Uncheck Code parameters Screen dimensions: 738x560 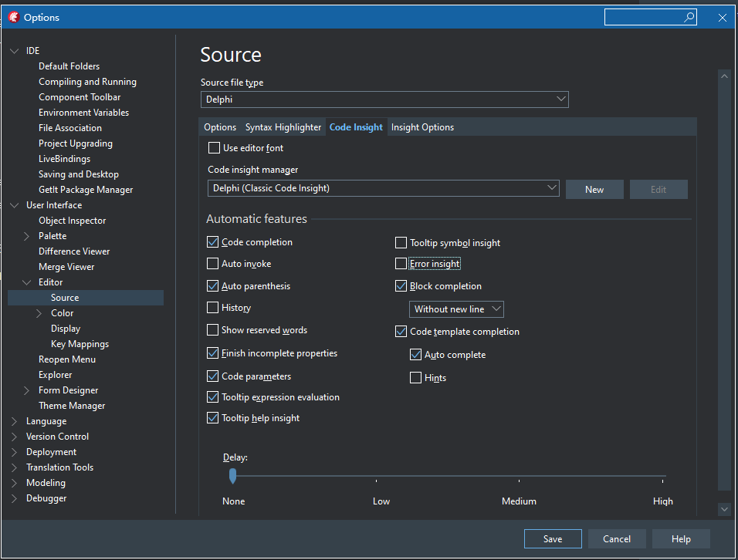click(213, 376)
